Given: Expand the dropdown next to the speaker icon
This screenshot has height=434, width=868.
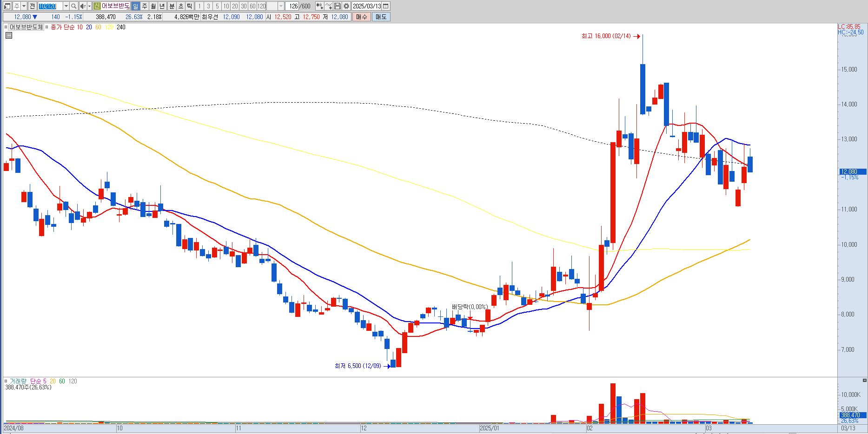Looking at the screenshot, I should (x=90, y=6).
